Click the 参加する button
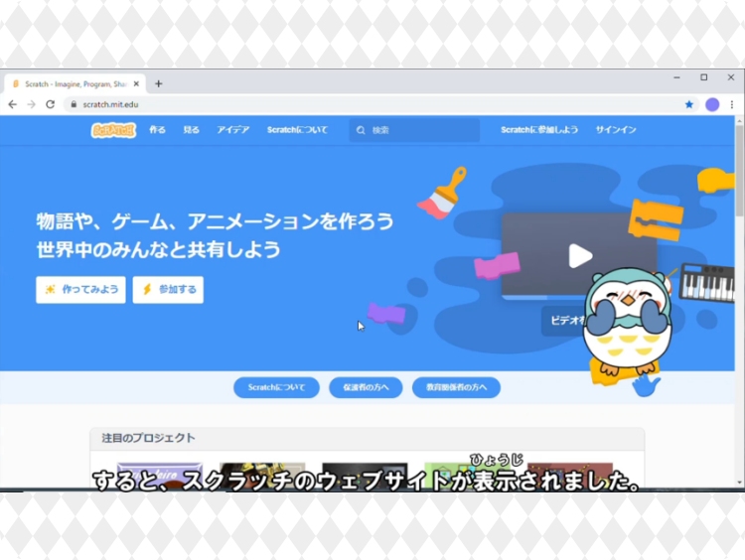The image size is (745, 560). (x=168, y=290)
